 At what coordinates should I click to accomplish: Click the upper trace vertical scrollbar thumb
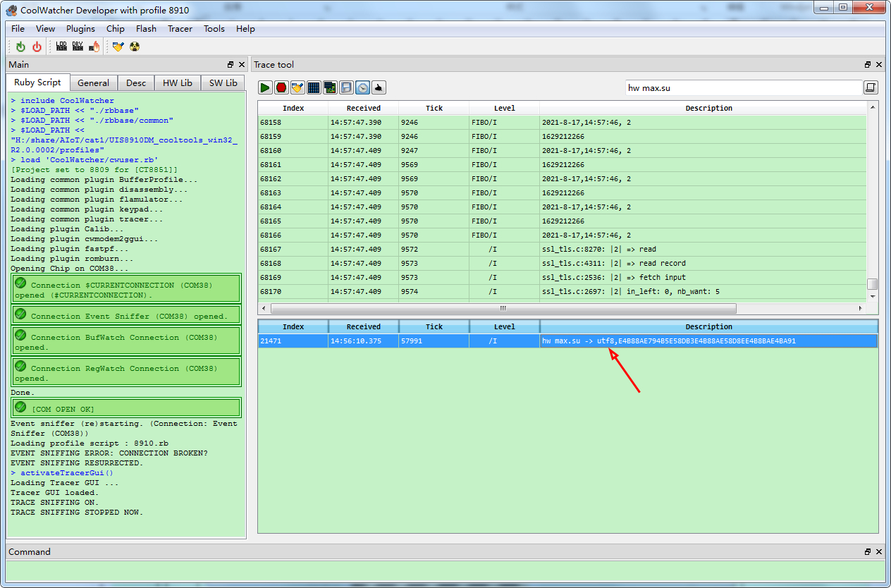click(x=873, y=283)
